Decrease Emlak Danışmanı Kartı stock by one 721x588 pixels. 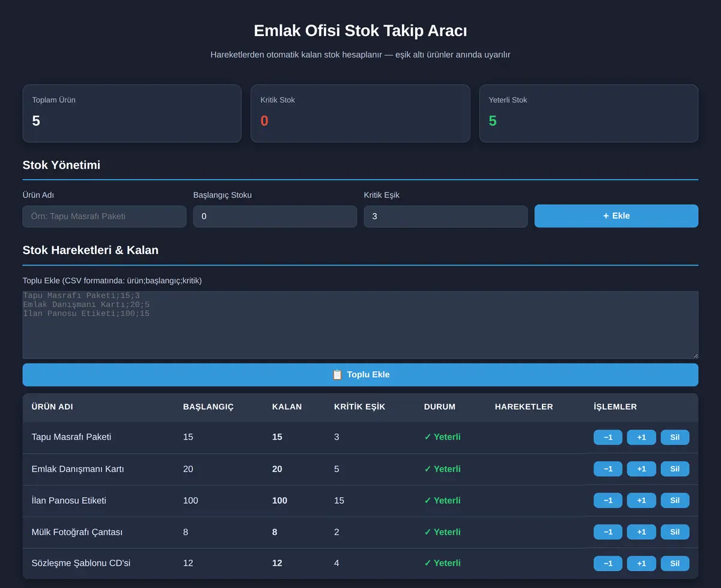[x=608, y=469]
